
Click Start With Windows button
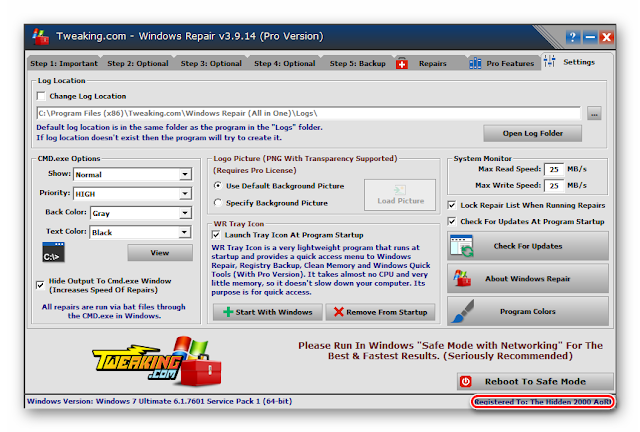click(268, 312)
